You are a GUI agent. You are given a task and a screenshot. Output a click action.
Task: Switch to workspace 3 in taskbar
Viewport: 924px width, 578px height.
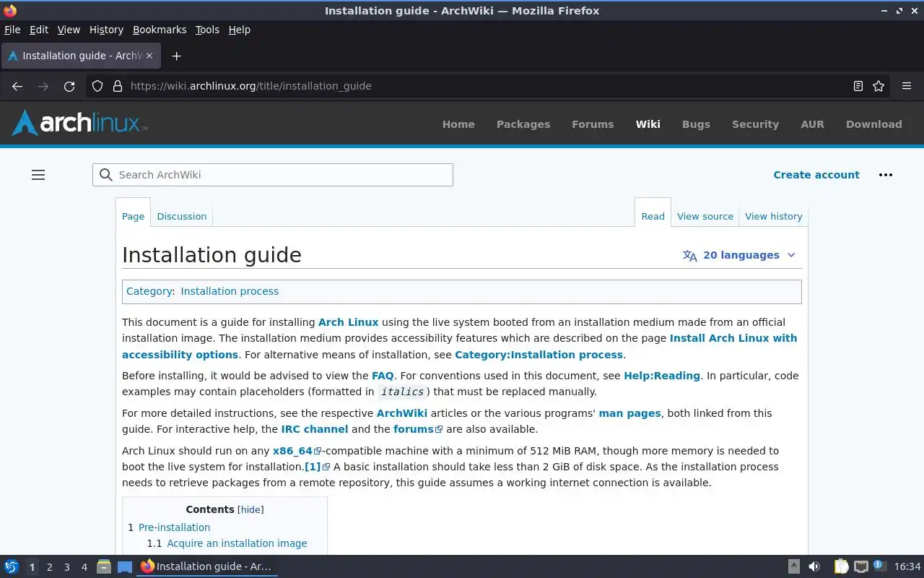point(66,567)
